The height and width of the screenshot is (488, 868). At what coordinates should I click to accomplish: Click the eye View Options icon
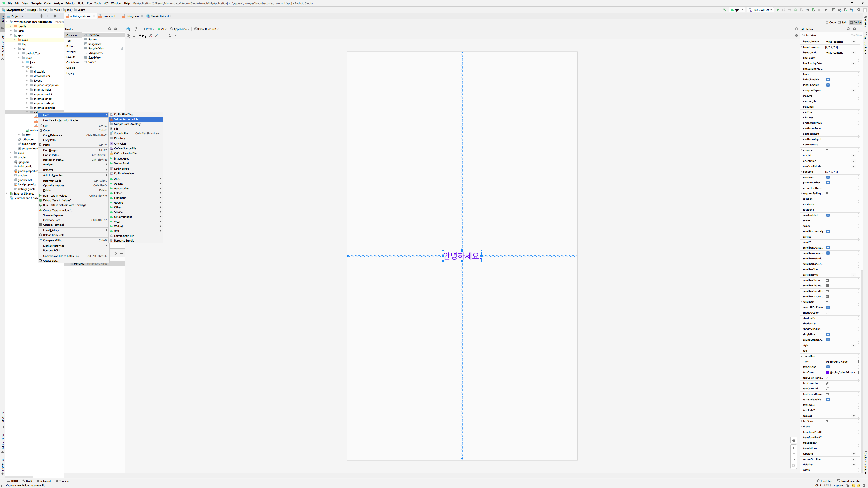[x=128, y=36]
